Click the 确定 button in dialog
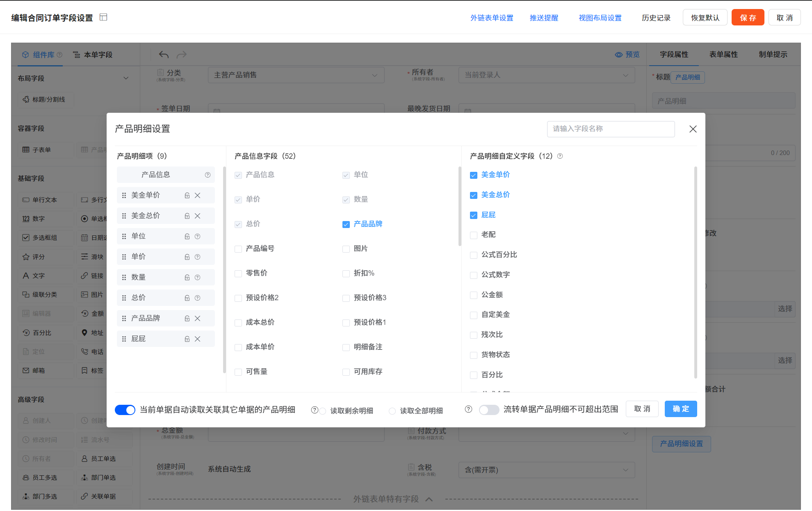 click(x=680, y=409)
